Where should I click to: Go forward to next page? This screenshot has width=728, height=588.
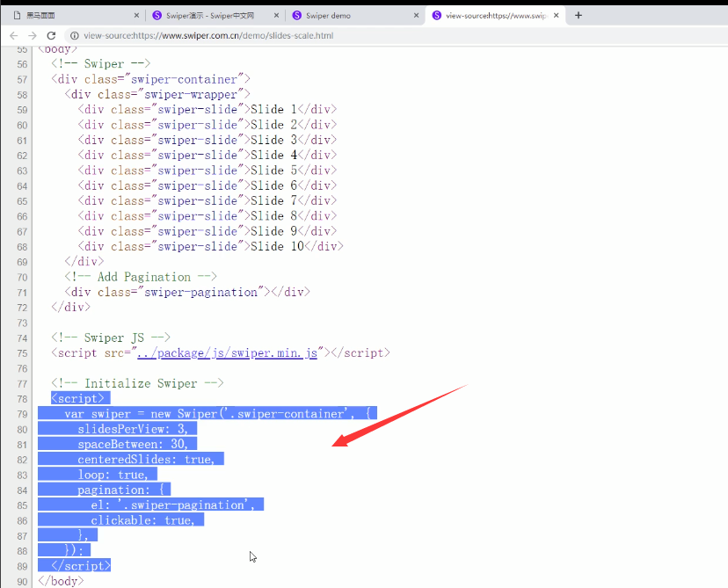coord(32,36)
